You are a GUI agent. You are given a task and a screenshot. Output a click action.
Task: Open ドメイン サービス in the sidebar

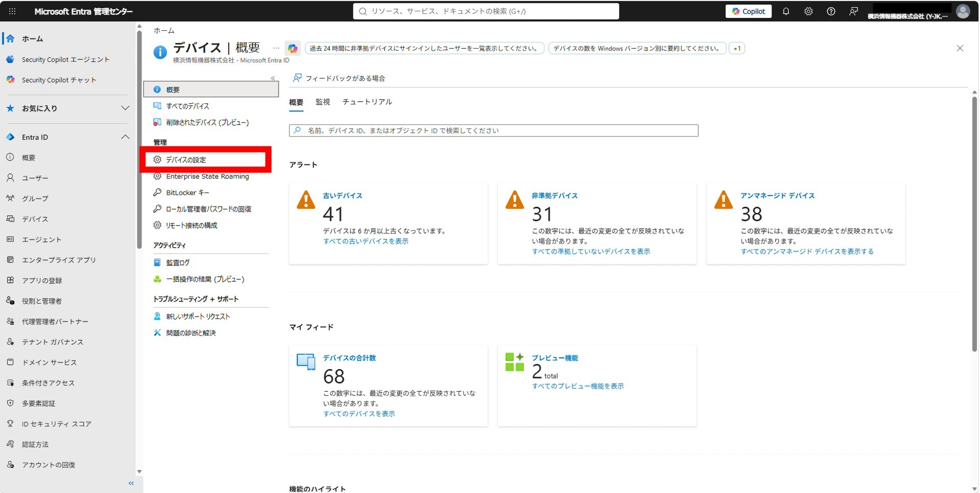[49, 362]
